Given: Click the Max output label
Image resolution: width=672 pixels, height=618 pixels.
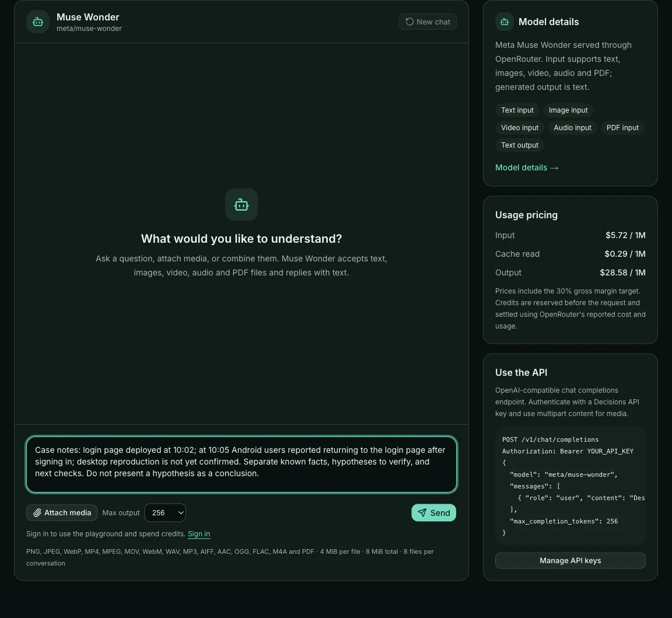Looking at the screenshot, I should coord(121,513).
